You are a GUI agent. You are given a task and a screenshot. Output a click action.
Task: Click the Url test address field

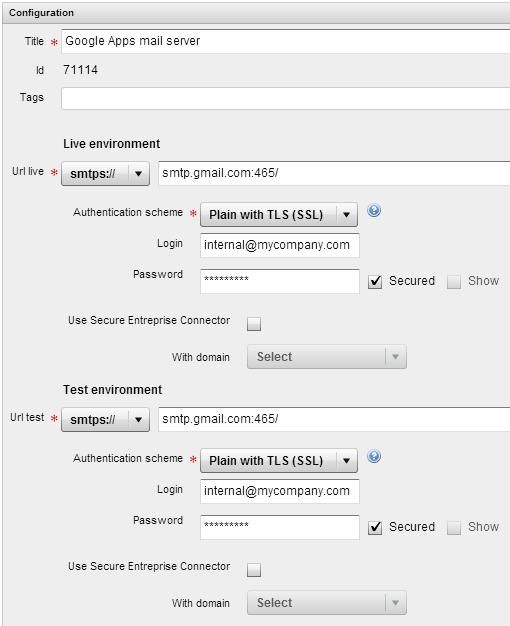[x=334, y=419]
